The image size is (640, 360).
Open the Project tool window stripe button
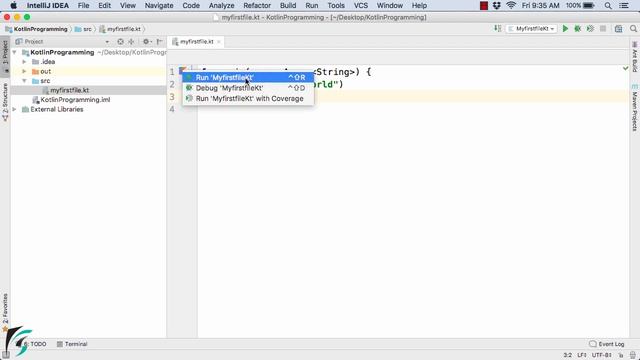point(5,56)
